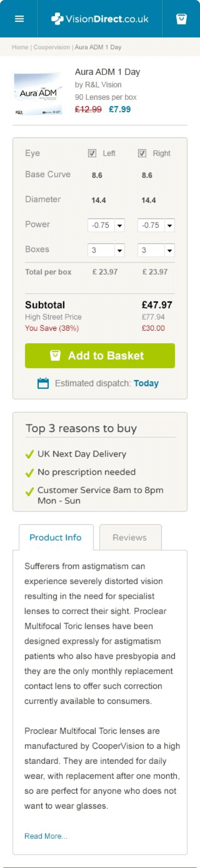200x868 pixels.
Task: Click green checkmark beside UK Next Day Delivery
Action: tap(30, 455)
